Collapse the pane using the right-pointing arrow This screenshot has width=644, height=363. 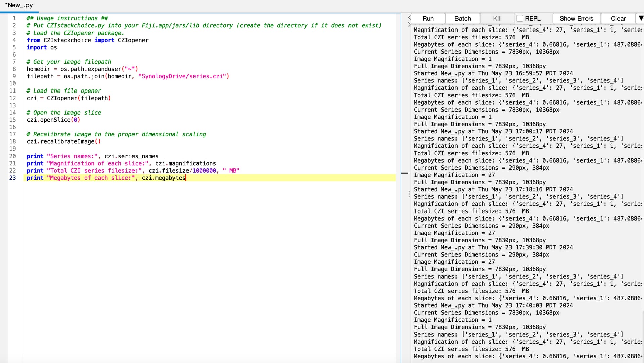coord(409,24)
